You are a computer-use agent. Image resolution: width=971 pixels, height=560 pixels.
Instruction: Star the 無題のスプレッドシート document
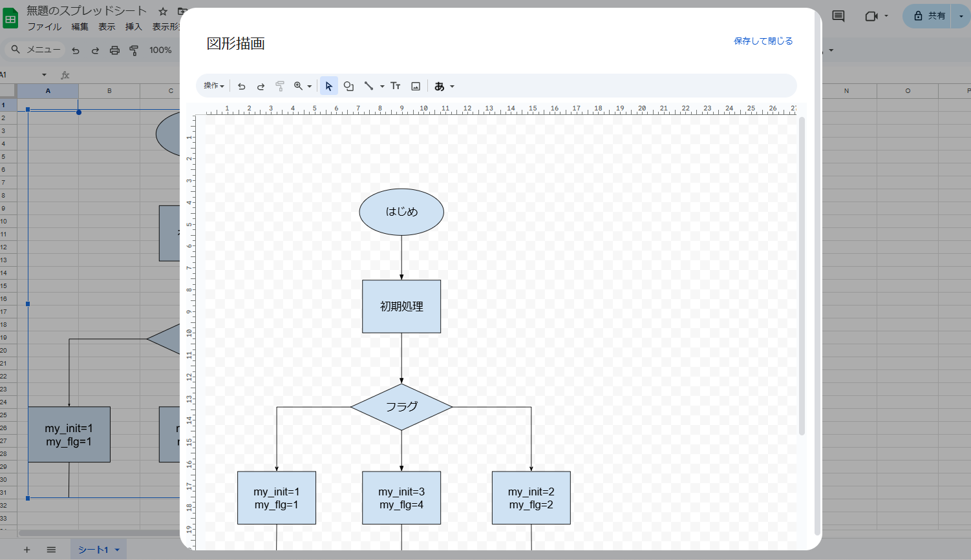click(x=163, y=11)
